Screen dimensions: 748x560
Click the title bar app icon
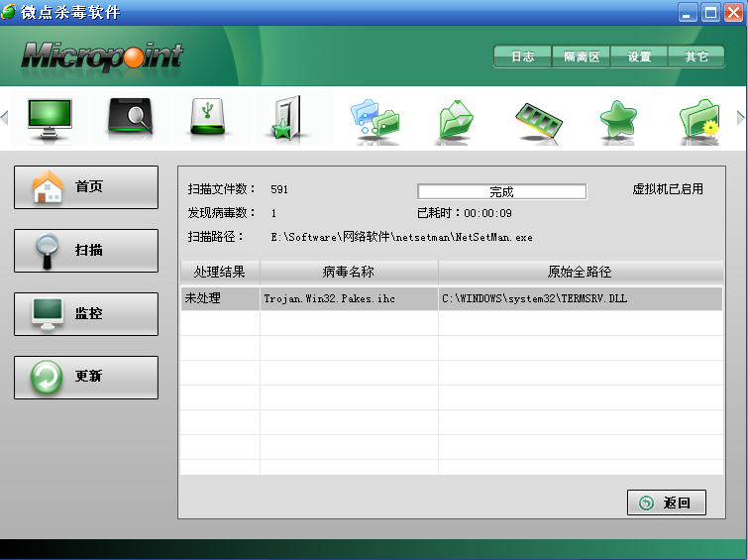8,12
